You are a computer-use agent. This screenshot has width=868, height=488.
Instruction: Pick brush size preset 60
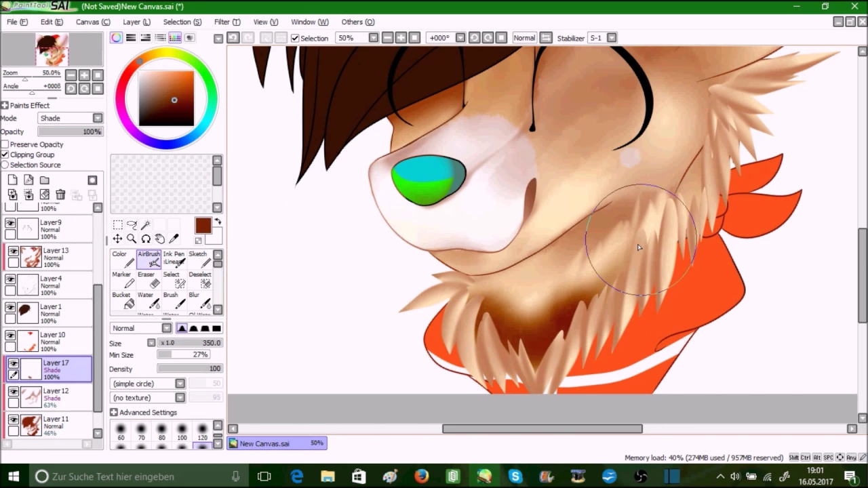[x=121, y=432]
